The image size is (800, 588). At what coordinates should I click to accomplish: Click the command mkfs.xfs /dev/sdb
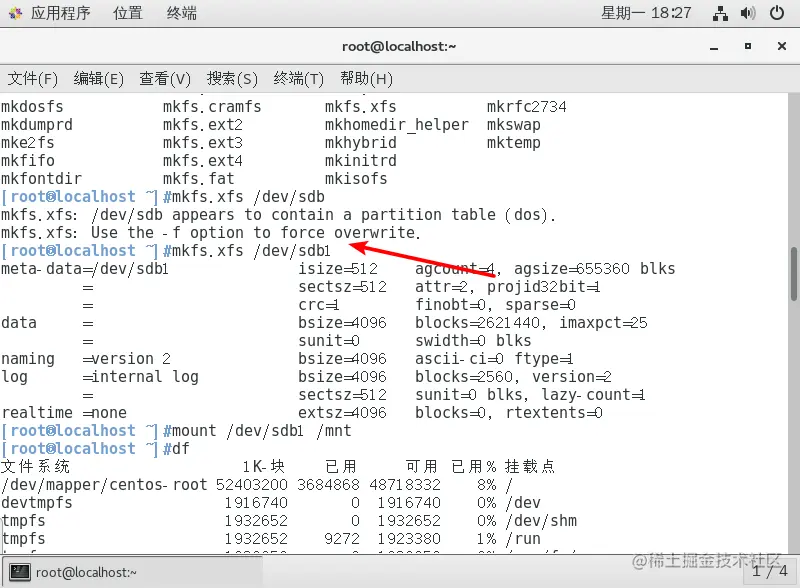(x=248, y=197)
